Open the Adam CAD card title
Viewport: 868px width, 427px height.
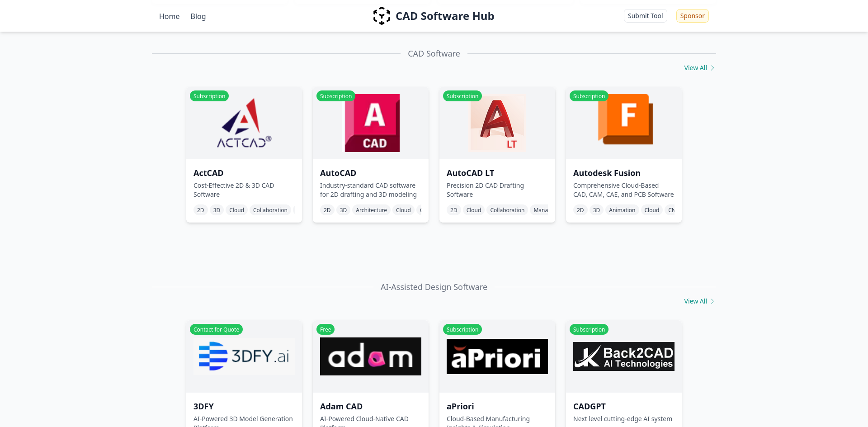pos(341,406)
